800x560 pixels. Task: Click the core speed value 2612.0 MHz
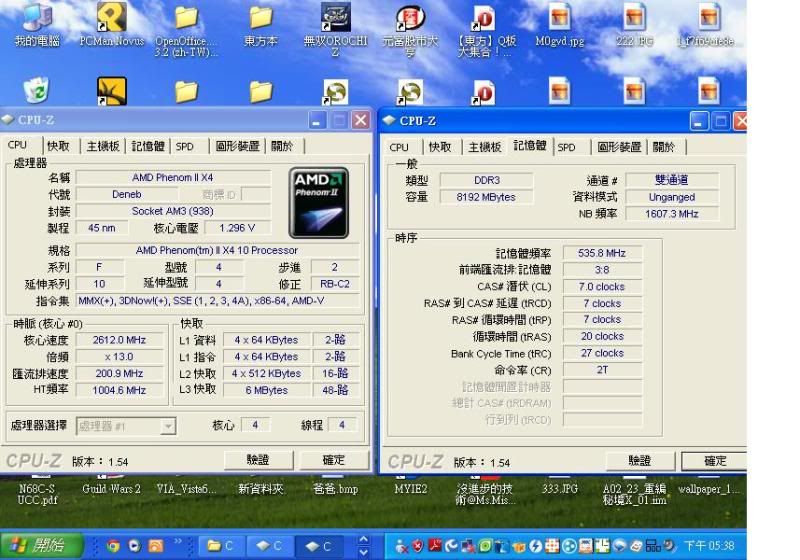[119, 340]
